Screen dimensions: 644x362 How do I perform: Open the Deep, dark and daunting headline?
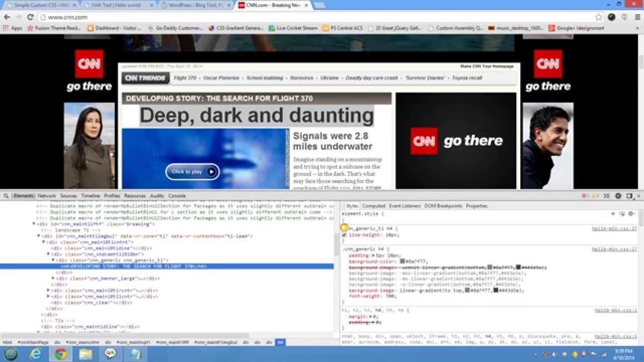[257, 116]
